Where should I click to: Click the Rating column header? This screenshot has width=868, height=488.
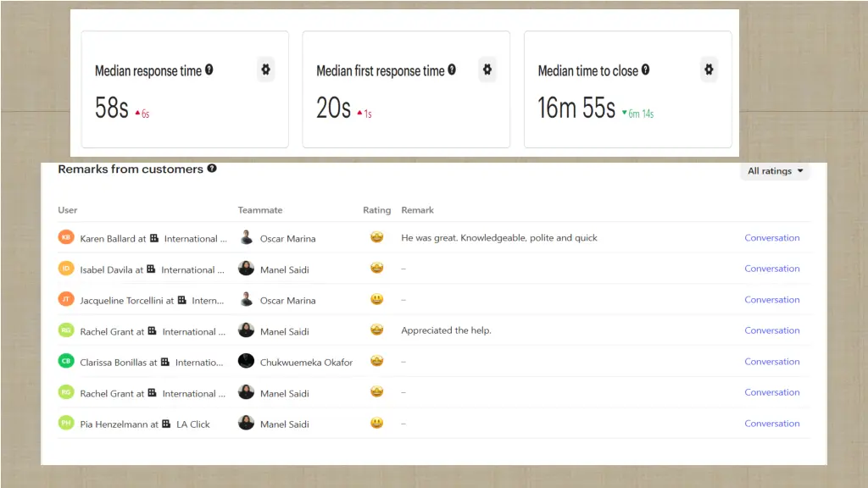376,210
